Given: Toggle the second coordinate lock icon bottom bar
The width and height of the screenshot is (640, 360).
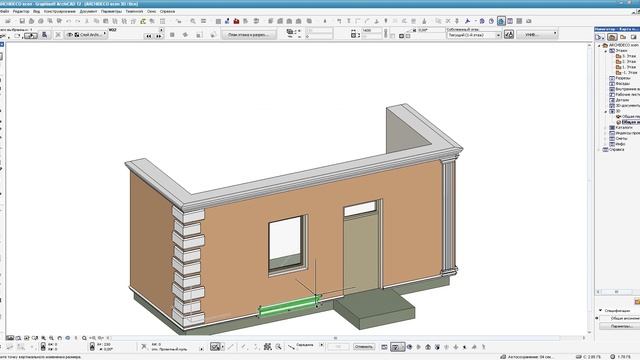Looking at the screenshot, I should (x=92, y=347).
